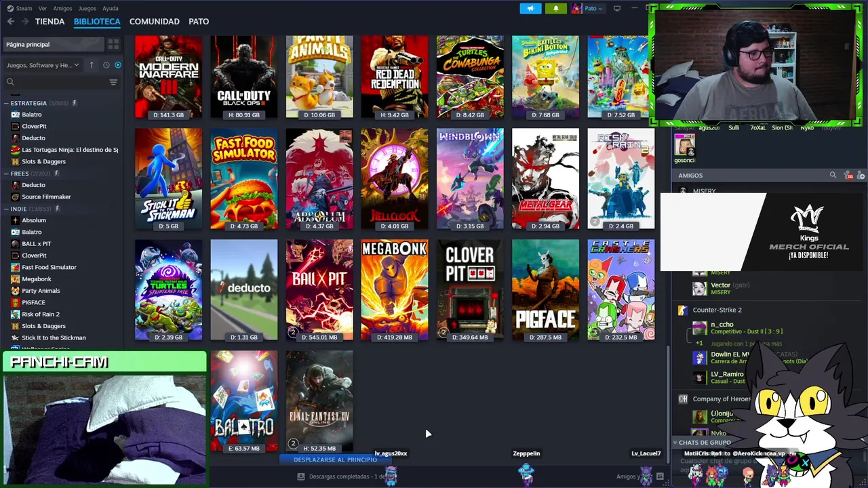
Task: Click lightning icon next to INDIE
Action: click(x=57, y=209)
